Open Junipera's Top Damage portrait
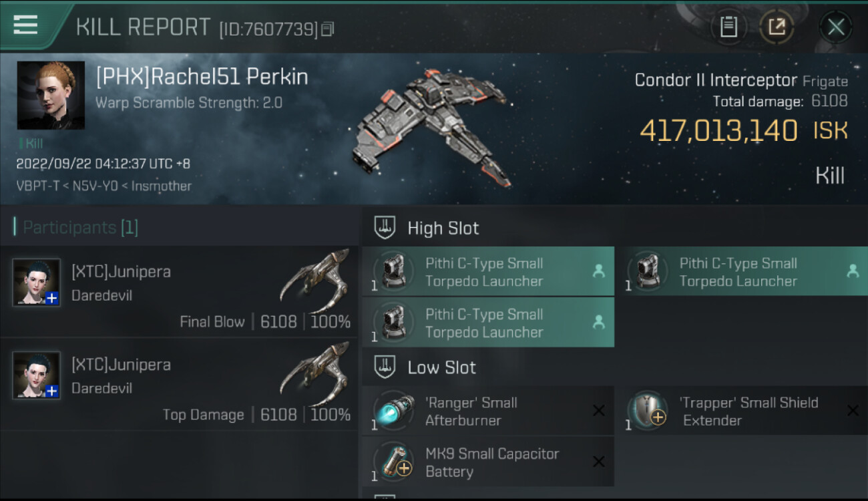The height and width of the screenshot is (501, 868). [36, 375]
